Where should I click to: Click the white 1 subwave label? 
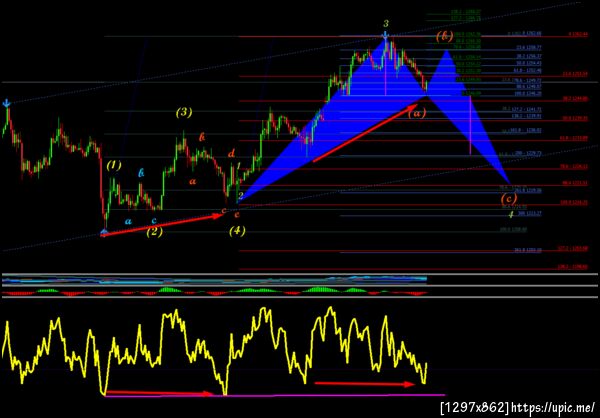click(238, 166)
